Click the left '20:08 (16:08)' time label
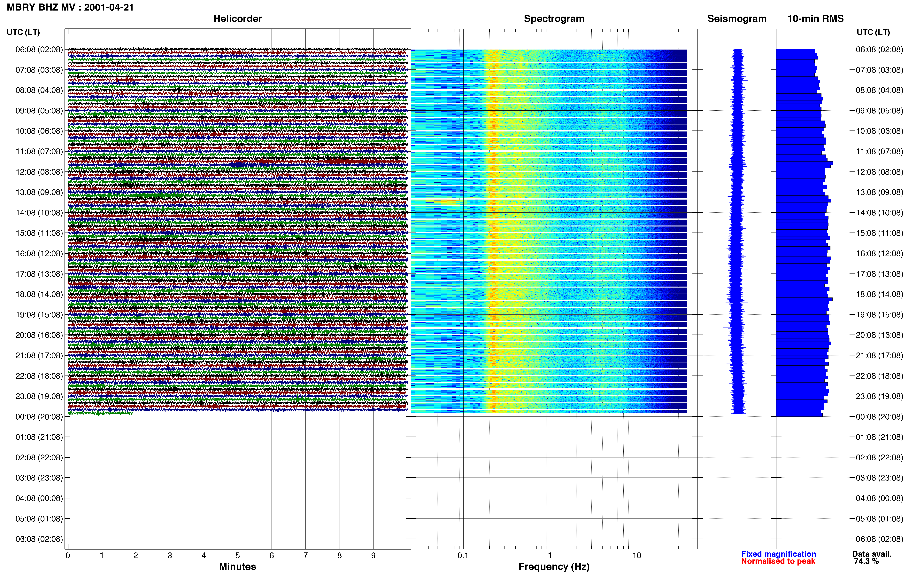 (39, 335)
